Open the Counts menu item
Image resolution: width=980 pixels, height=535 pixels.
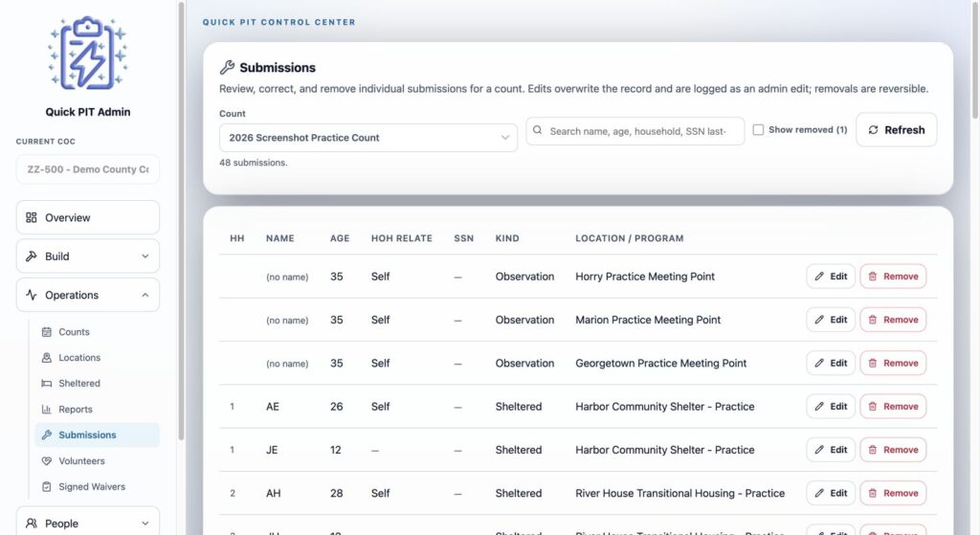[97, 332]
